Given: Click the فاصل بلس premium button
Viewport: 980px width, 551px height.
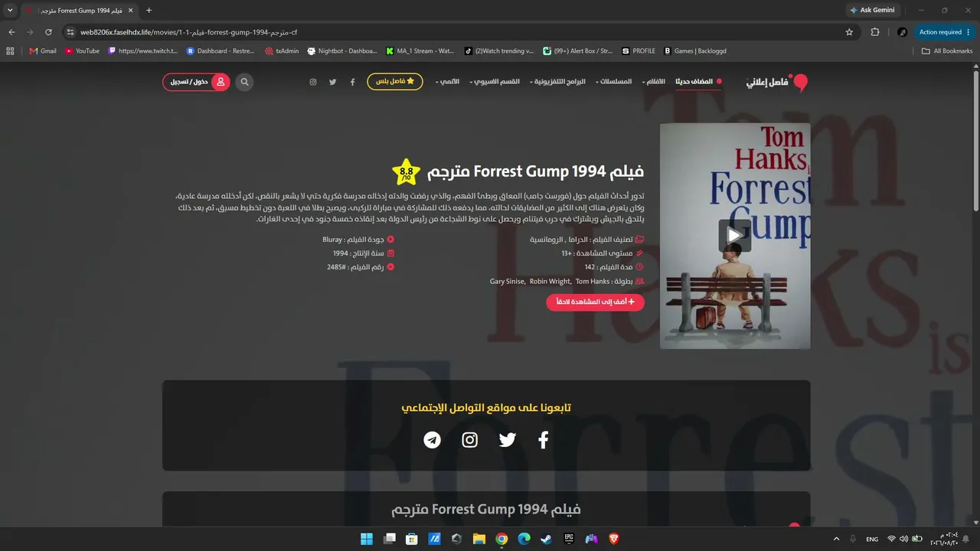Looking at the screenshot, I should 395,82.
